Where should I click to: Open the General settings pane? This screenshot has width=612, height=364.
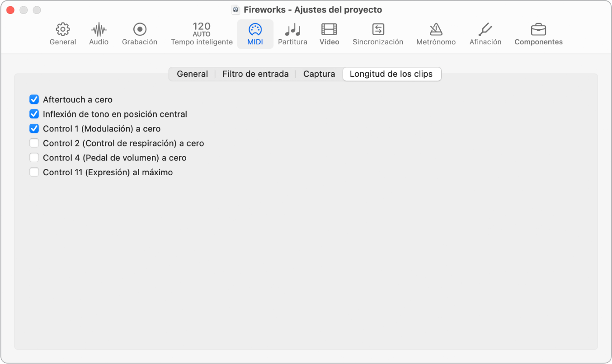coord(62,33)
